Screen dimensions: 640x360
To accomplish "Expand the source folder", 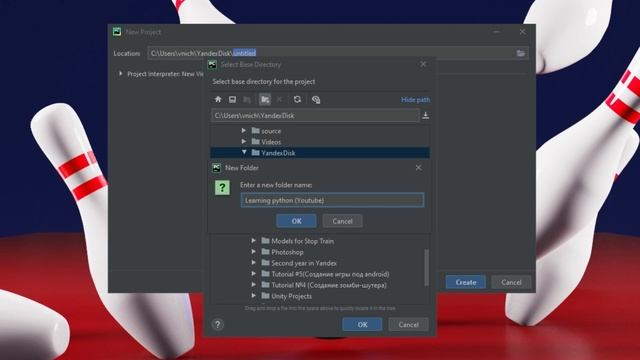I will (x=244, y=131).
